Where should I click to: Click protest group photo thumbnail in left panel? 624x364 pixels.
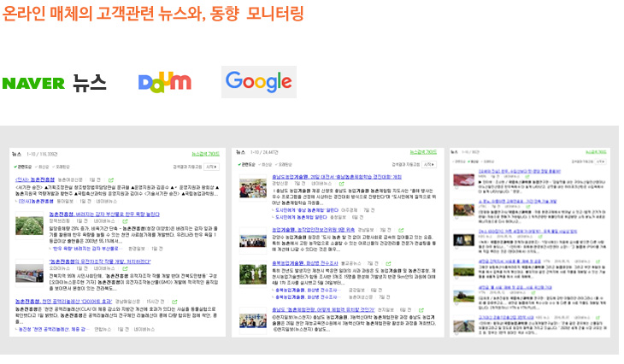tap(29, 273)
